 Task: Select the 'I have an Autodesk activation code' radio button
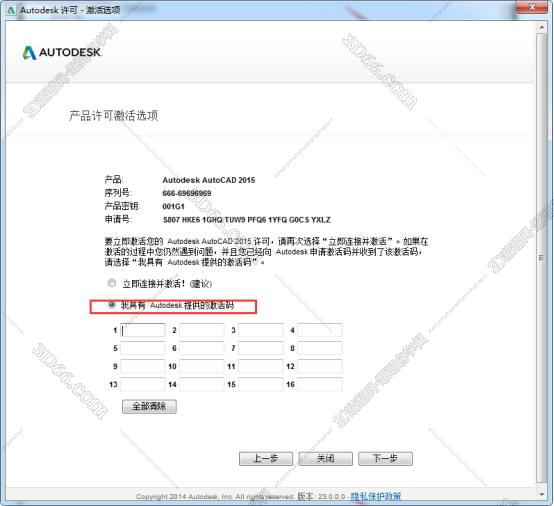112,305
